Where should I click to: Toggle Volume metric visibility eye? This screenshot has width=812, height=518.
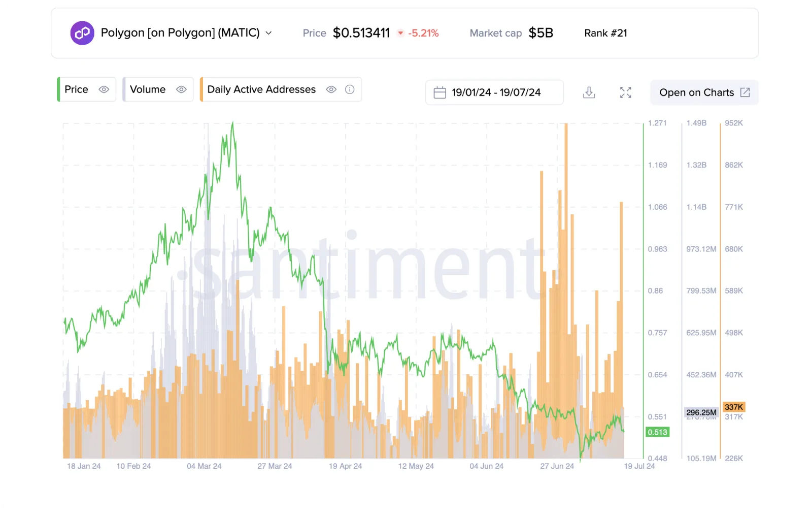point(181,89)
